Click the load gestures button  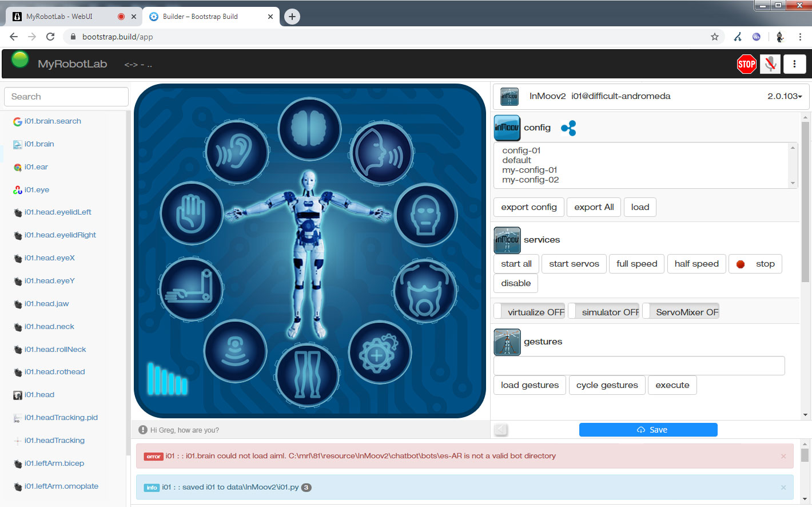click(x=530, y=385)
